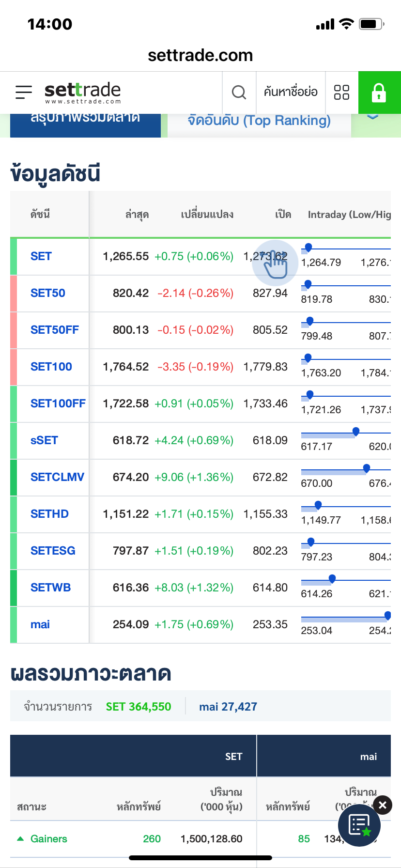Viewport: 401px width, 868px height.
Task: Open the mai index link
Action: click(40, 624)
